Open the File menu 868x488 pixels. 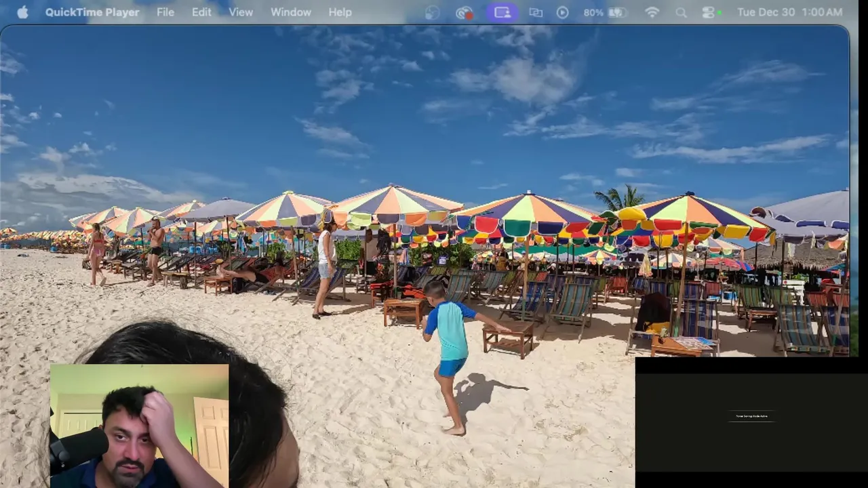tap(165, 12)
